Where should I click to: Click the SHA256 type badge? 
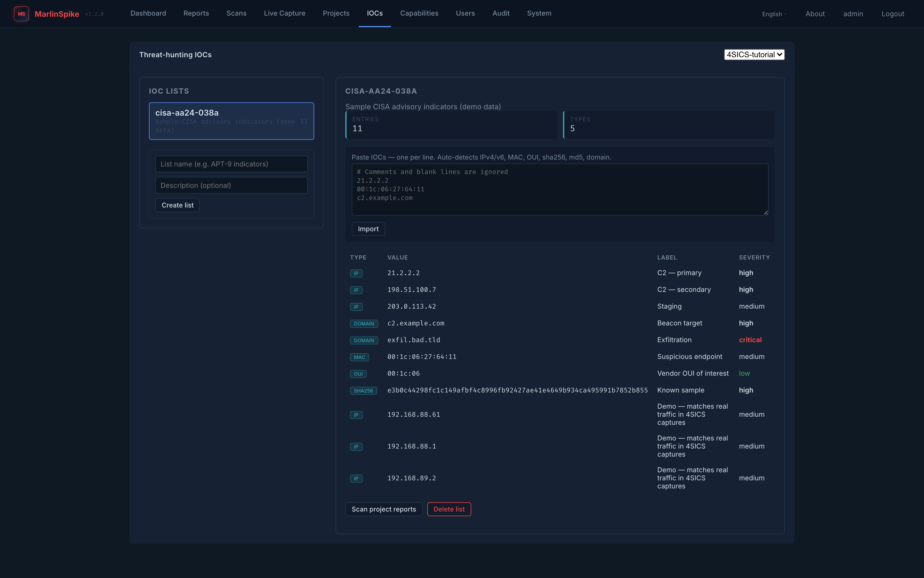coord(364,391)
